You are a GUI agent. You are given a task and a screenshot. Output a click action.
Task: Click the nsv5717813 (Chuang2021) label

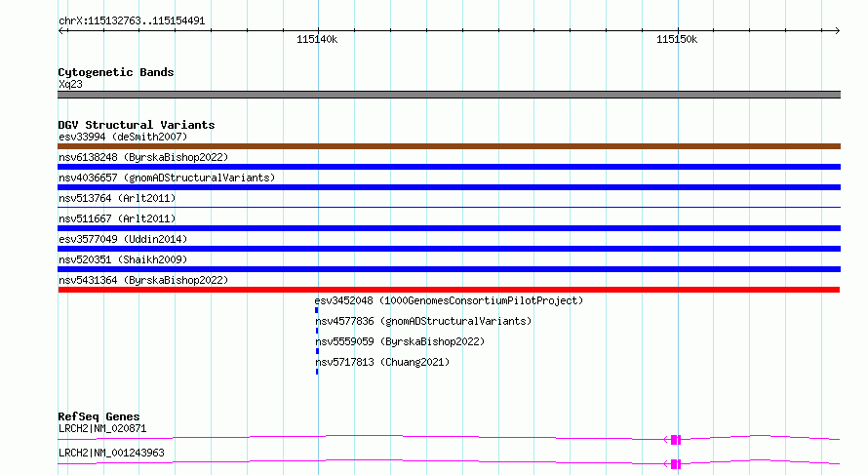click(382, 362)
